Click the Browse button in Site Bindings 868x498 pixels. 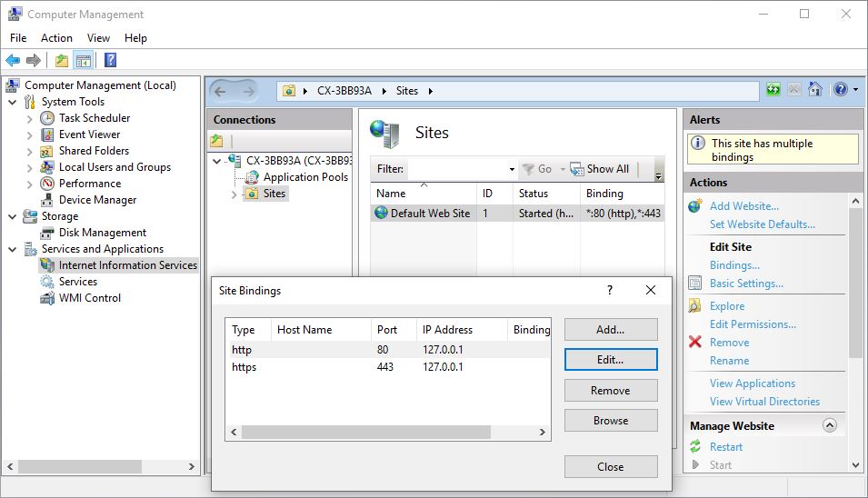tap(611, 421)
